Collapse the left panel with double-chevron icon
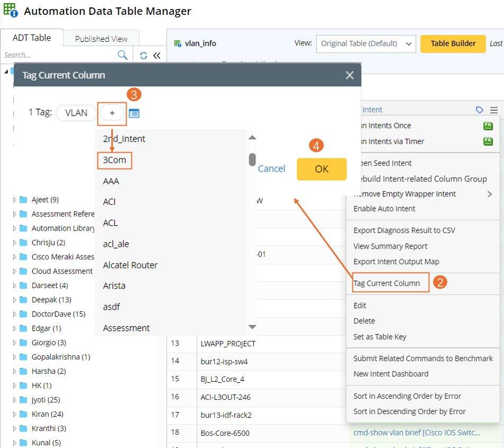Viewport: 504px width, 448px height. 156,56
